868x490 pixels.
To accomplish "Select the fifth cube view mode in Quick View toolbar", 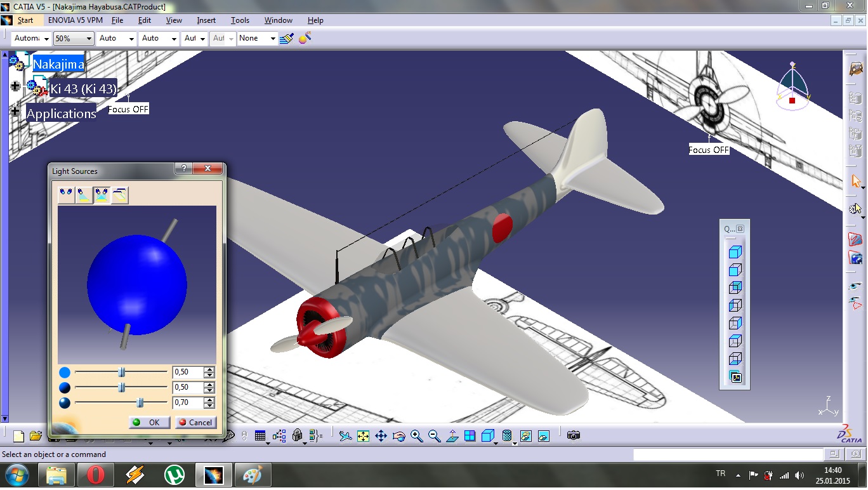I will pos(735,324).
